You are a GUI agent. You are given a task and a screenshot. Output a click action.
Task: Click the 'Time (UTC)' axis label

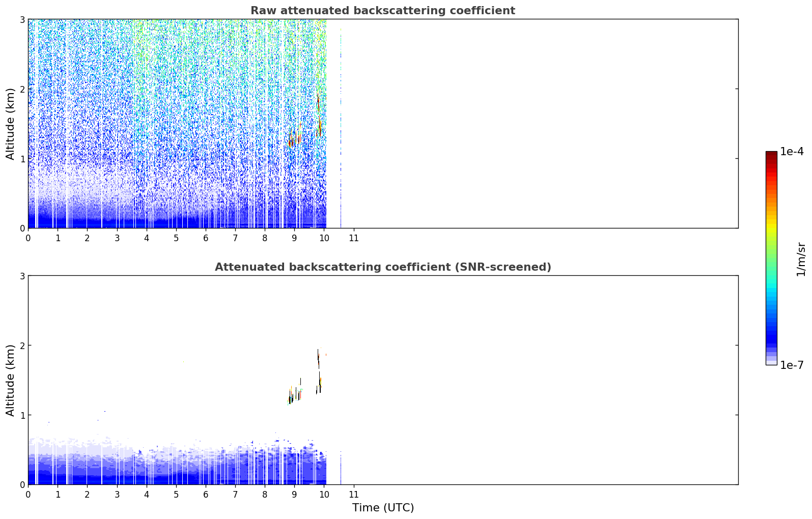coord(383,508)
